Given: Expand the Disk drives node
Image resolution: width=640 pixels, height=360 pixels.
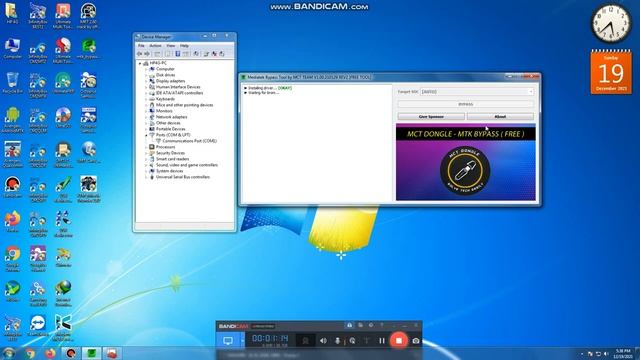Looking at the screenshot, I should [x=146, y=75].
